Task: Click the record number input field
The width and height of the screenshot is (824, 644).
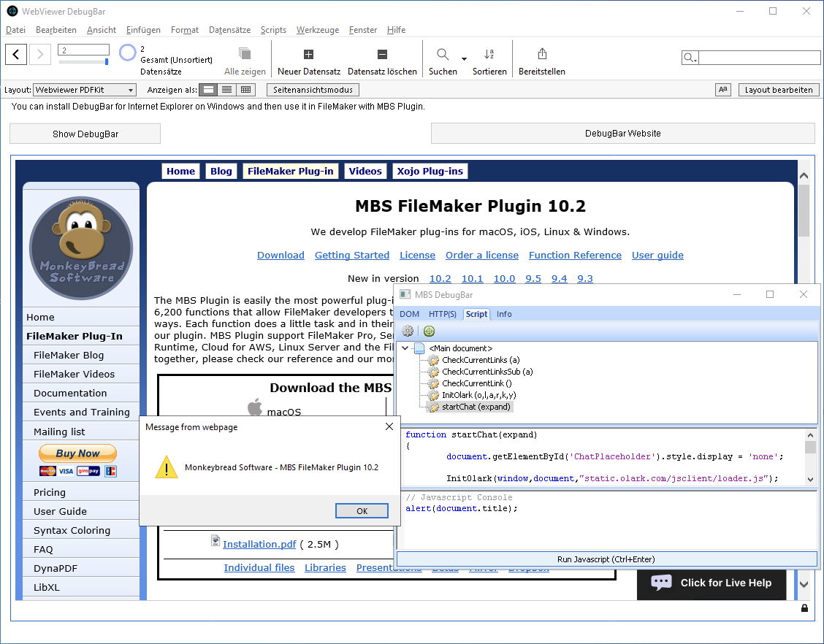Action: (x=83, y=50)
